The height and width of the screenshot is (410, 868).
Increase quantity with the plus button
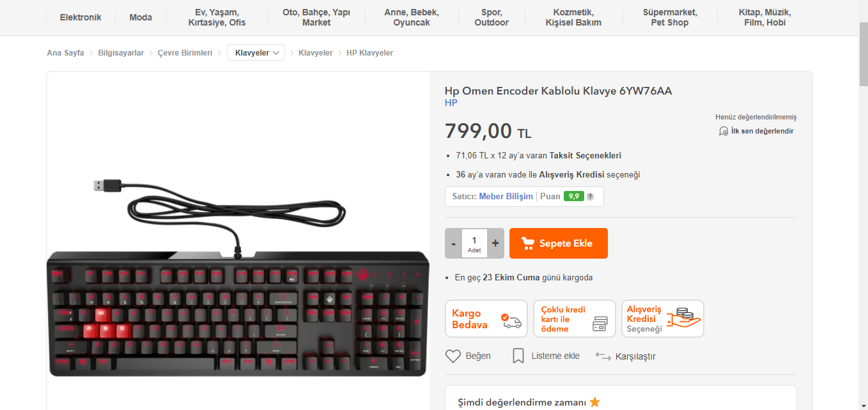coord(495,243)
